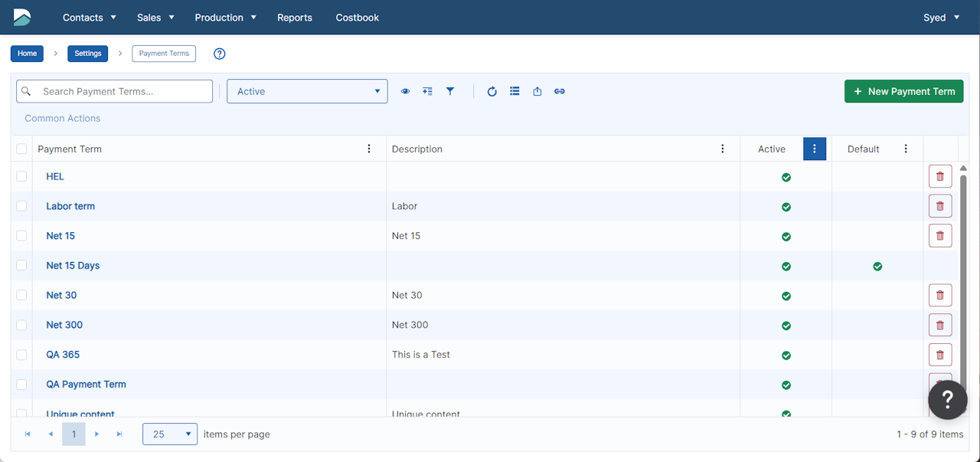Open the Net 15 Days payment term
980x462 pixels.
[x=73, y=266]
